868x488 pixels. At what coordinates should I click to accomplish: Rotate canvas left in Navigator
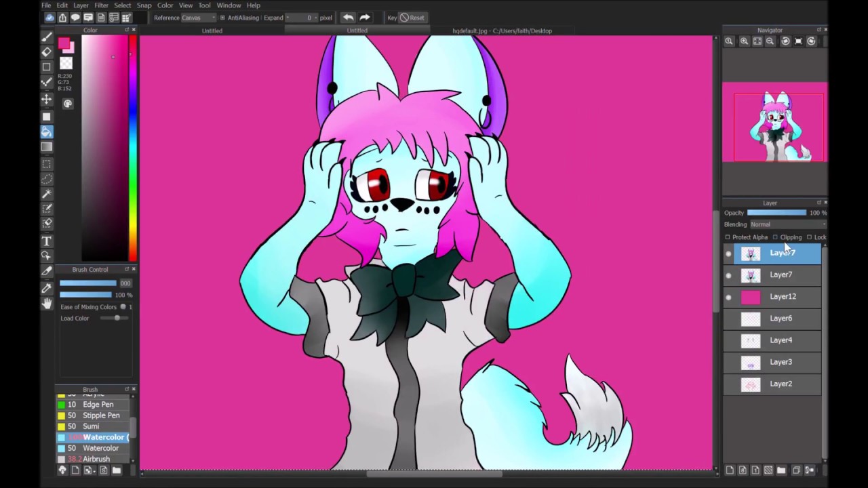[785, 41]
